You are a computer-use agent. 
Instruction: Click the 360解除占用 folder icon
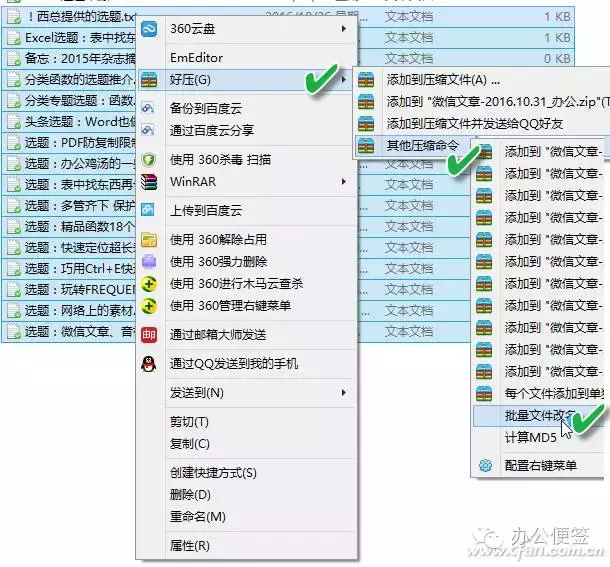pyautogui.click(x=149, y=240)
